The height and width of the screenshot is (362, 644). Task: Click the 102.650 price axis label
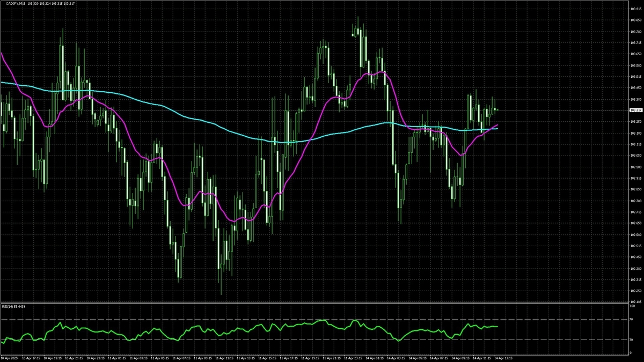click(635, 223)
